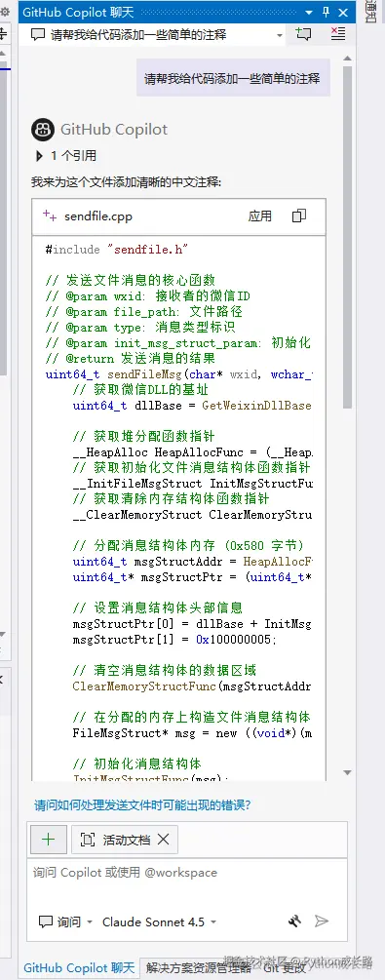Expand the '1 个引用' references list
This screenshot has height=980, width=385.
click(39, 156)
